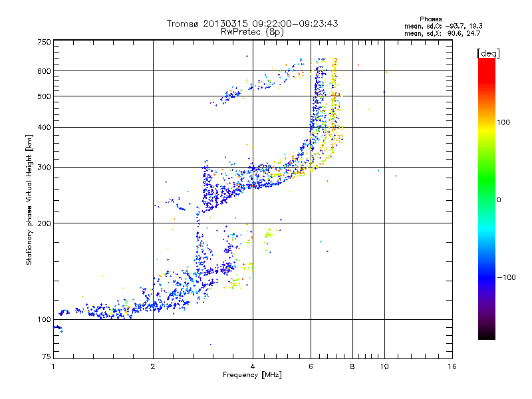Click the x-axis tick label '2'
The height and width of the screenshot is (399, 532).
point(153,366)
